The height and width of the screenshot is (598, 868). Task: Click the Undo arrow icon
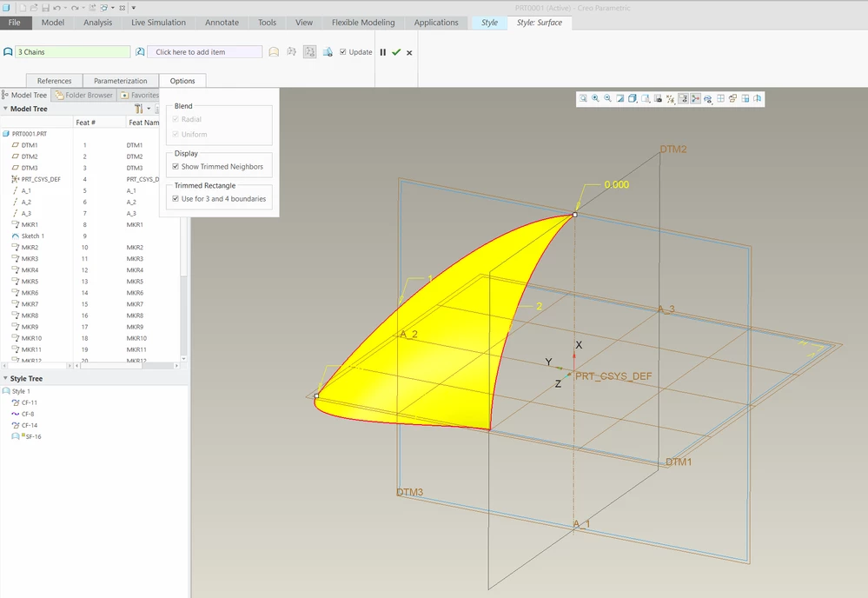[x=57, y=8]
